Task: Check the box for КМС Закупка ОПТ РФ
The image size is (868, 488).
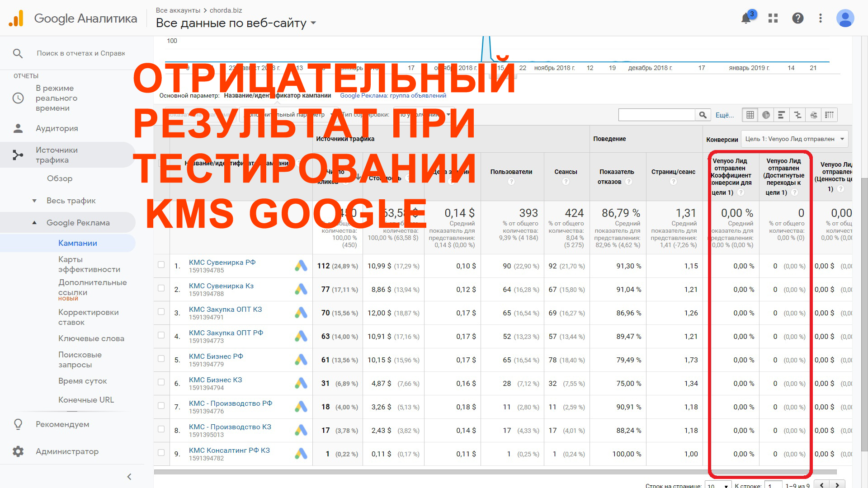Action: pyautogui.click(x=161, y=335)
